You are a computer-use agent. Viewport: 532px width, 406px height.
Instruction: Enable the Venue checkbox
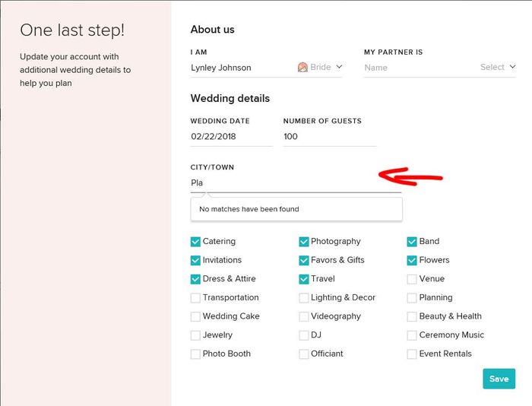pos(413,279)
